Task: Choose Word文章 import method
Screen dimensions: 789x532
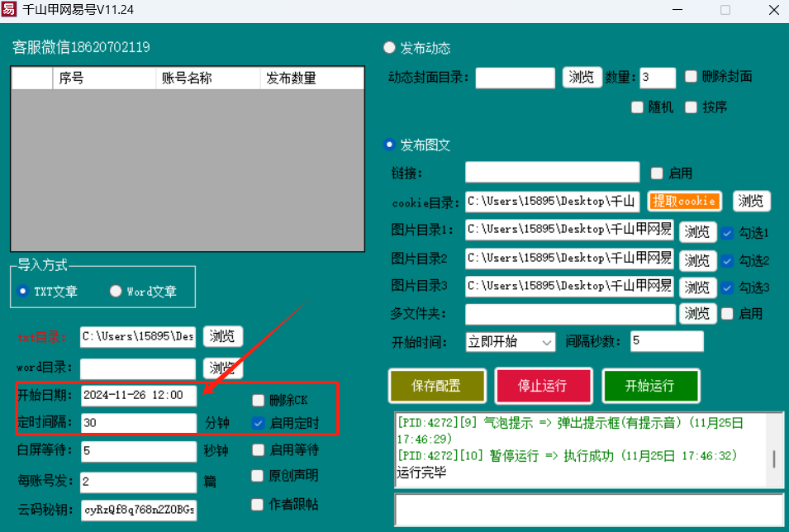Action: point(116,291)
